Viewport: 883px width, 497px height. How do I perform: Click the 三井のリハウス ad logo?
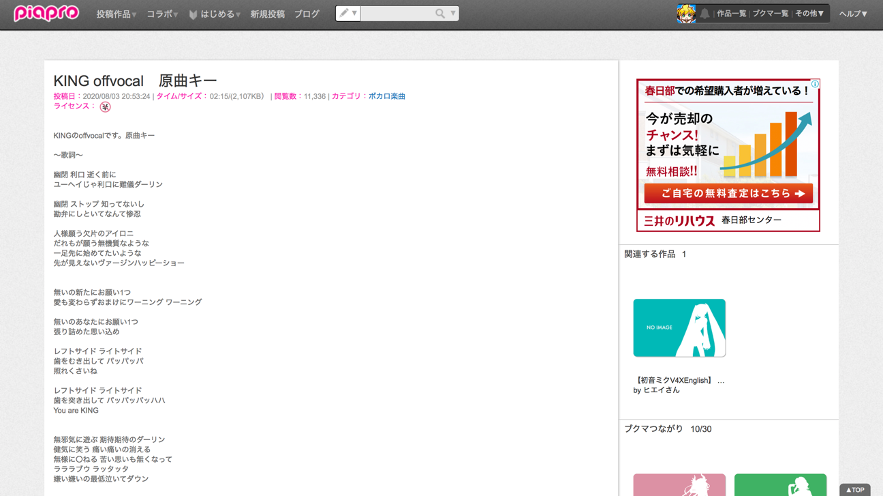pos(679,221)
